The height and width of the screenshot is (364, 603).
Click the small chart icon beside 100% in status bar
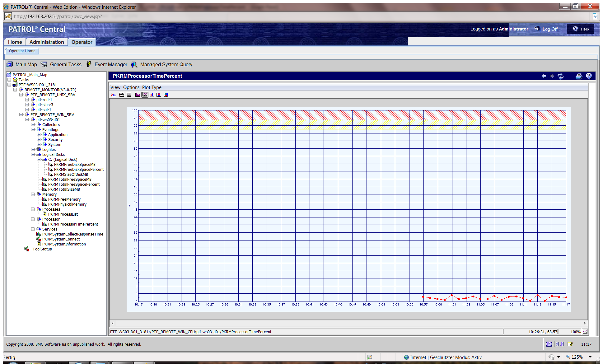pyautogui.click(x=585, y=332)
